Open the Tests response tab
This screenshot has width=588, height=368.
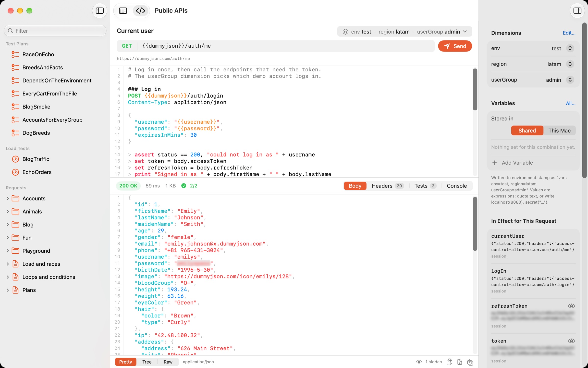425,186
